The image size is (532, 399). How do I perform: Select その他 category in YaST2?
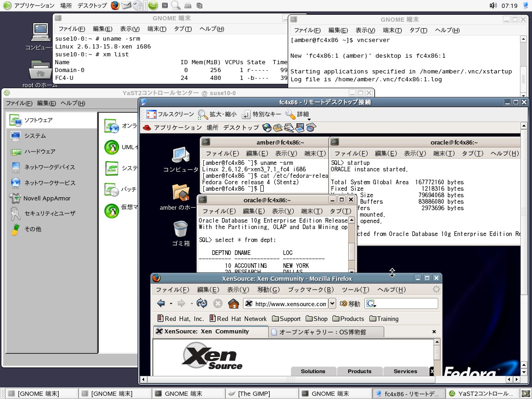click(x=52, y=229)
